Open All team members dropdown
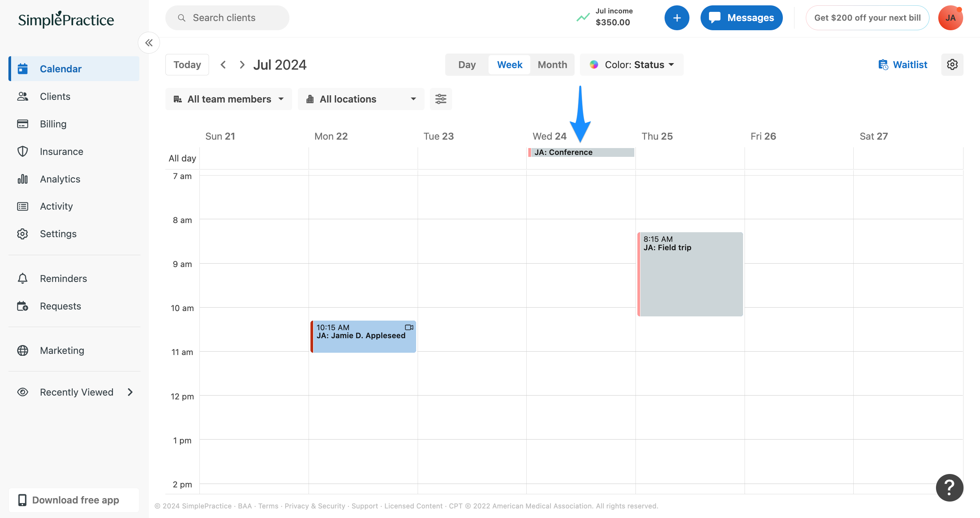 point(229,99)
